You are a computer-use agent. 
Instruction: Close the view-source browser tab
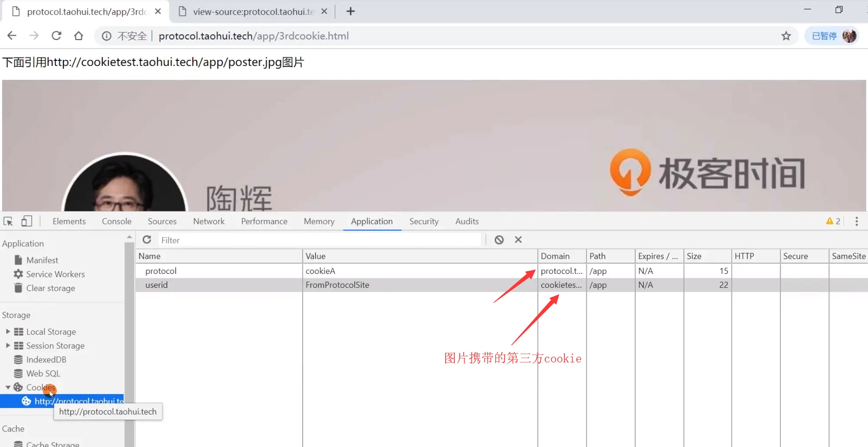tap(324, 11)
